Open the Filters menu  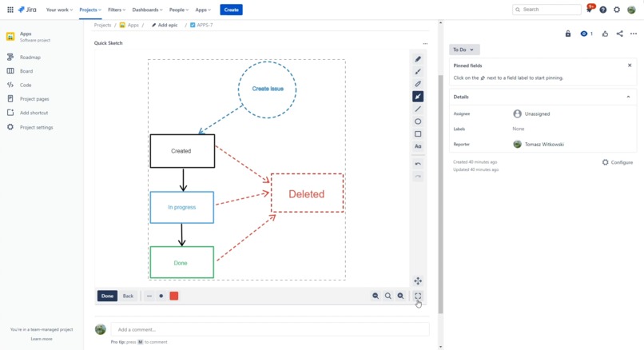click(x=117, y=10)
